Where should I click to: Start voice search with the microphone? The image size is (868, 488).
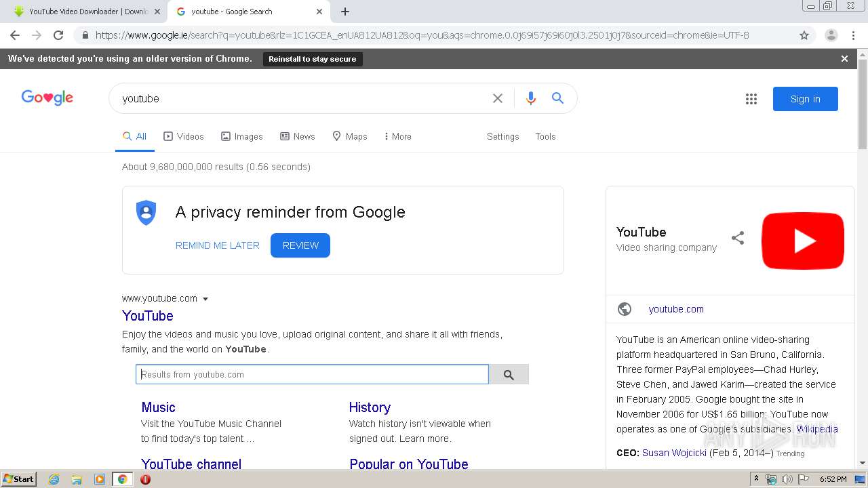point(531,98)
